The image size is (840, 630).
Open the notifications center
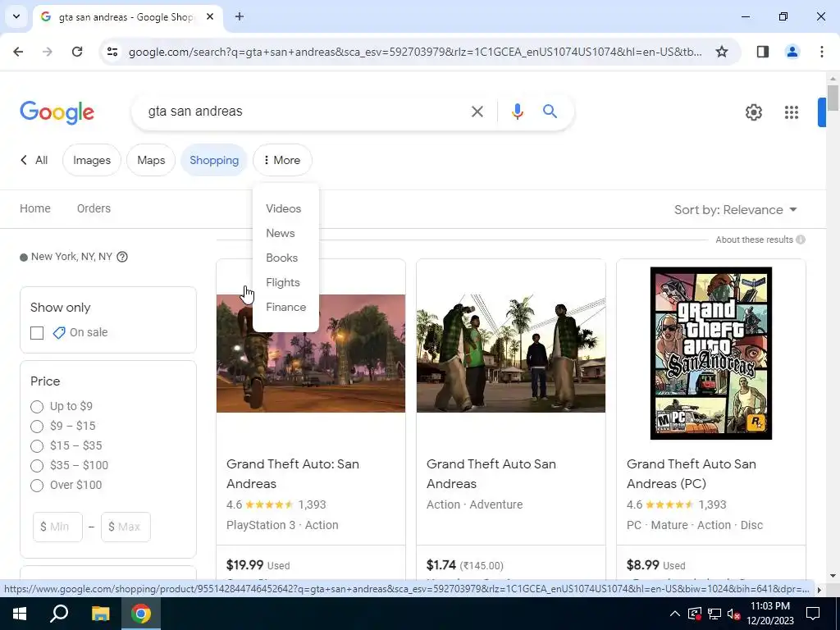pyautogui.click(x=813, y=614)
